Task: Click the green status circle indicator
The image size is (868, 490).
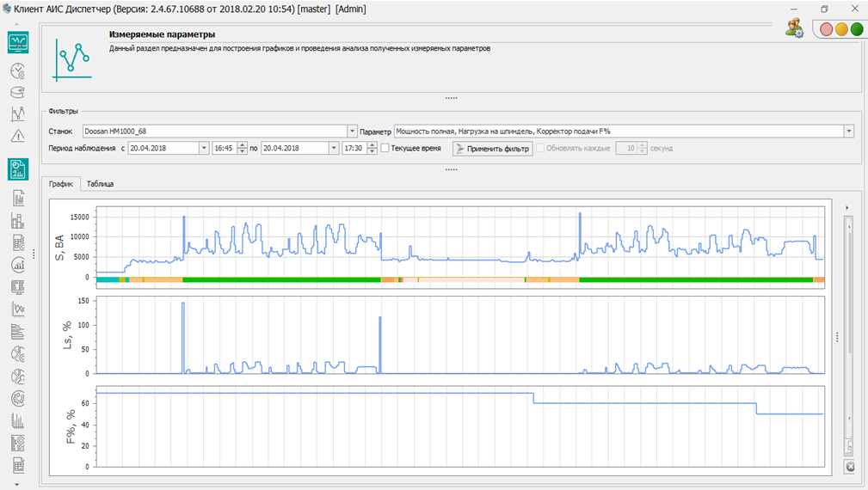Action: click(x=857, y=29)
